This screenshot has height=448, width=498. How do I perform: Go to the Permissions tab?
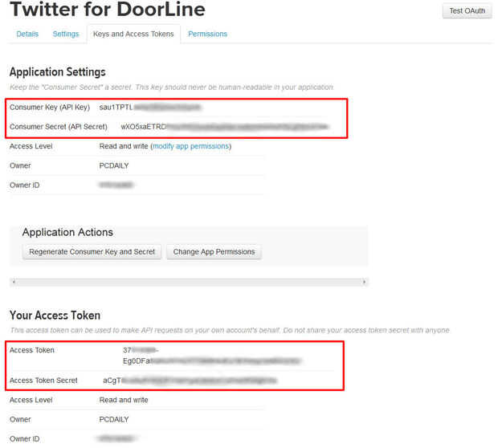click(207, 34)
